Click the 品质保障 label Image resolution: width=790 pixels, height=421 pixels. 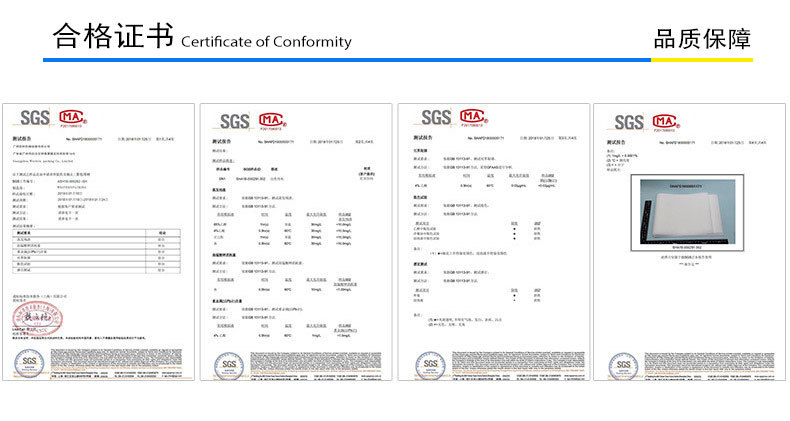point(702,39)
